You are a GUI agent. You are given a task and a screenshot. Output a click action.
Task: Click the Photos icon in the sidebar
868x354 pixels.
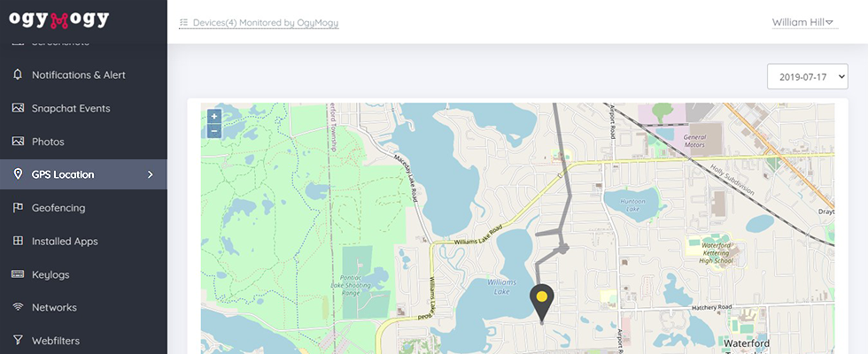(x=18, y=141)
